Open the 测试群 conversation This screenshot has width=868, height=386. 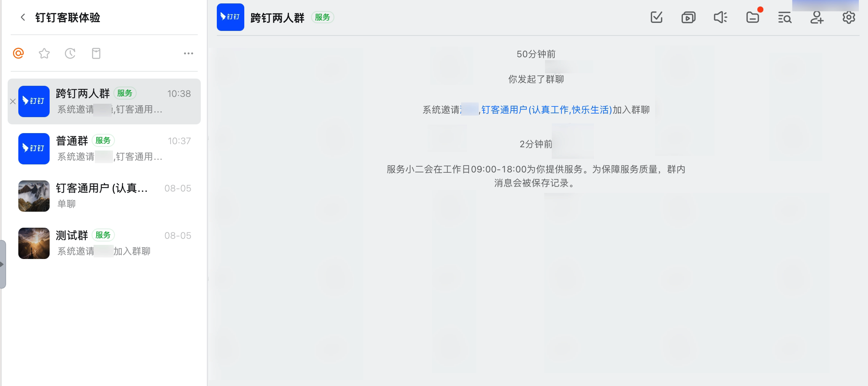104,243
